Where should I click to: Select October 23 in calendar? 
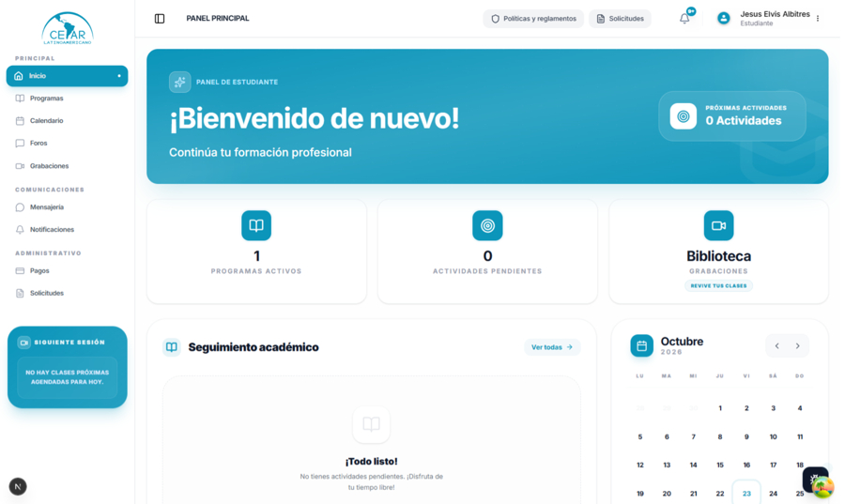pyautogui.click(x=746, y=494)
